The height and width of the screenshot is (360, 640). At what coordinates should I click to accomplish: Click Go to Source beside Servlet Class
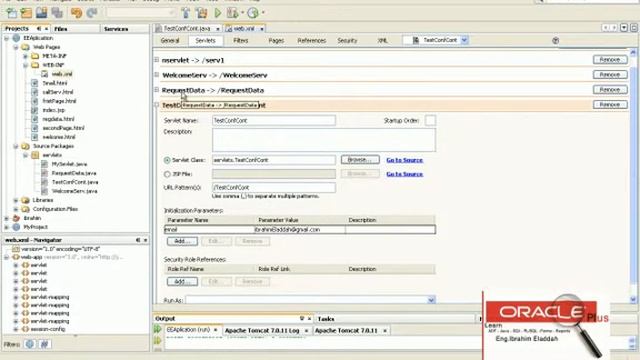click(x=404, y=160)
